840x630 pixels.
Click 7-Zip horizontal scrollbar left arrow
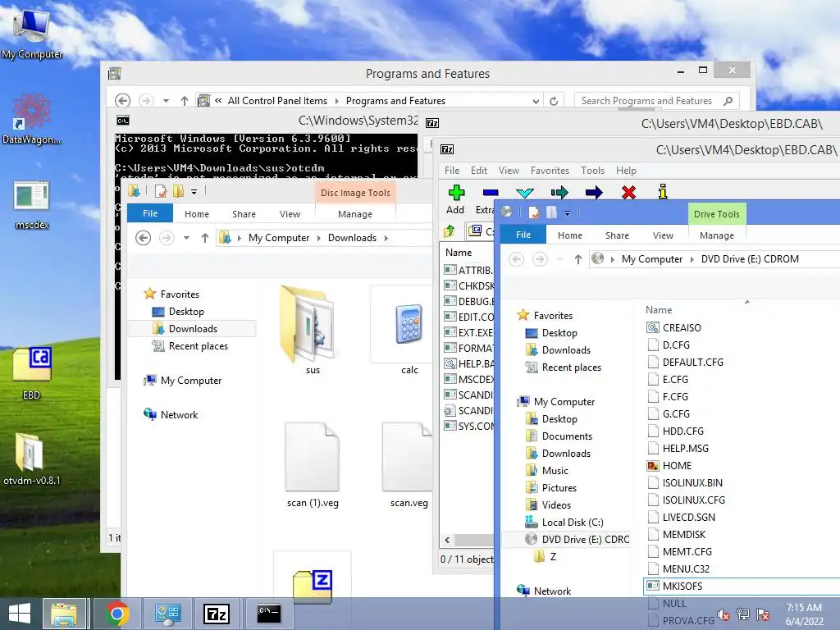coord(447,540)
